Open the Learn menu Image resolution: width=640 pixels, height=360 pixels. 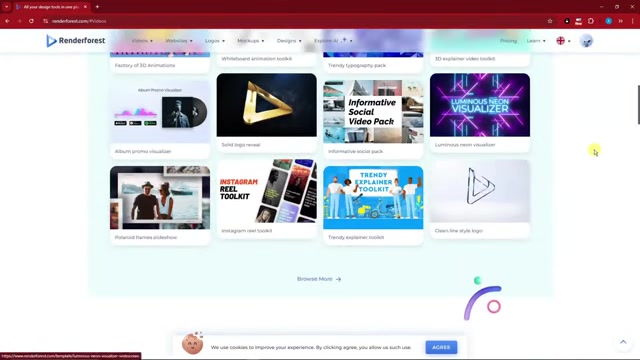pos(536,41)
